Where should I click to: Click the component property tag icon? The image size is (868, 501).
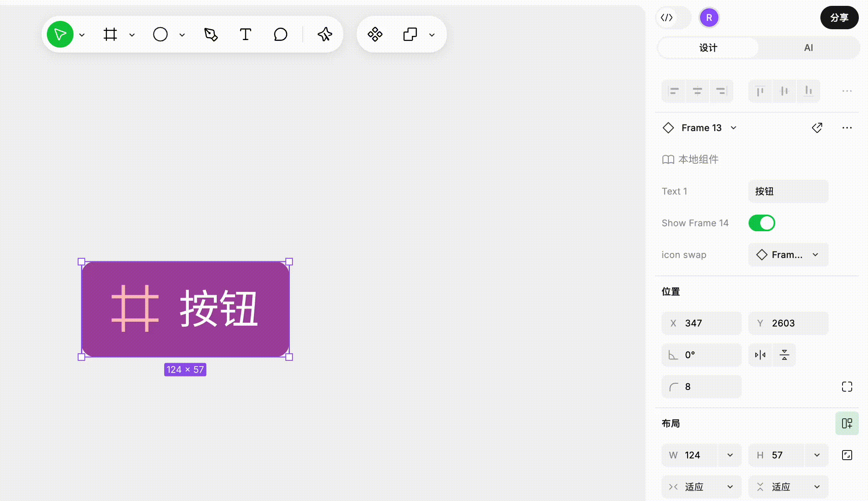(817, 128)
